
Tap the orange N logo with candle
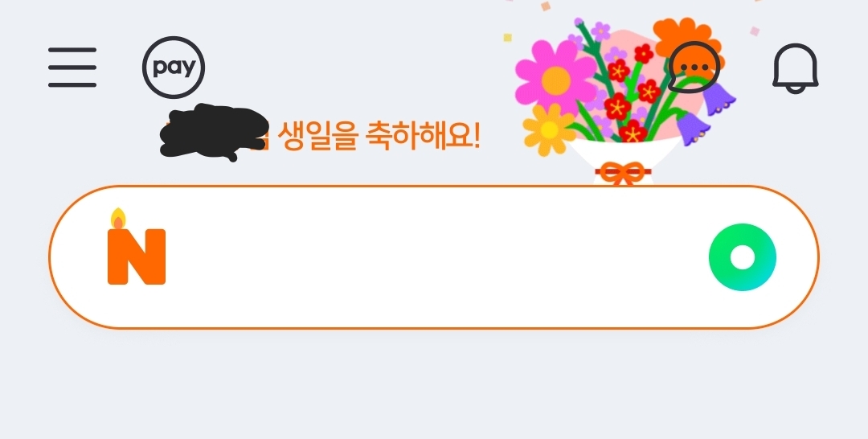tap(136, 246)
